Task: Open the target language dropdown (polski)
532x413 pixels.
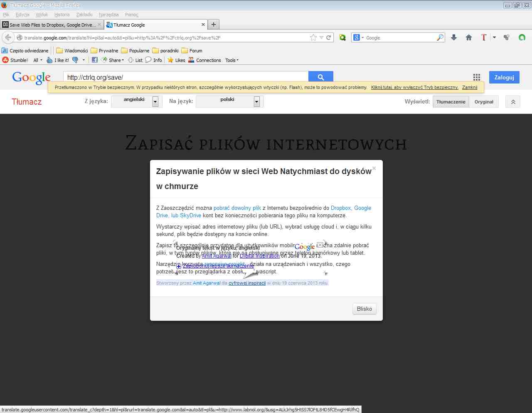Action: click(256, 102)
